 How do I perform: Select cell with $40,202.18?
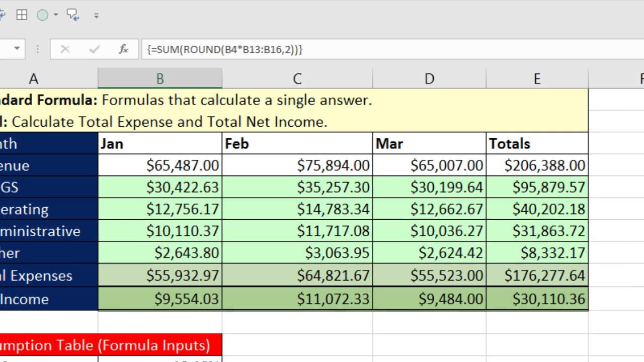537,209
